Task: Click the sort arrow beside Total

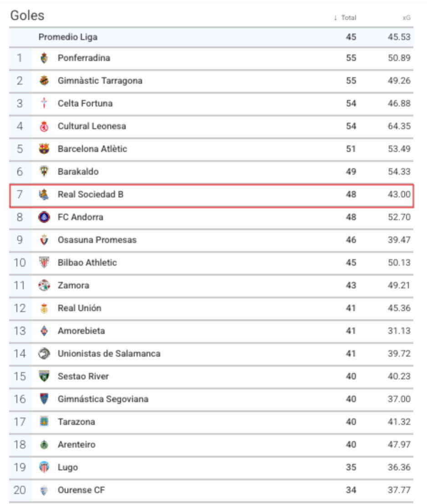Action: coord(335,18)
